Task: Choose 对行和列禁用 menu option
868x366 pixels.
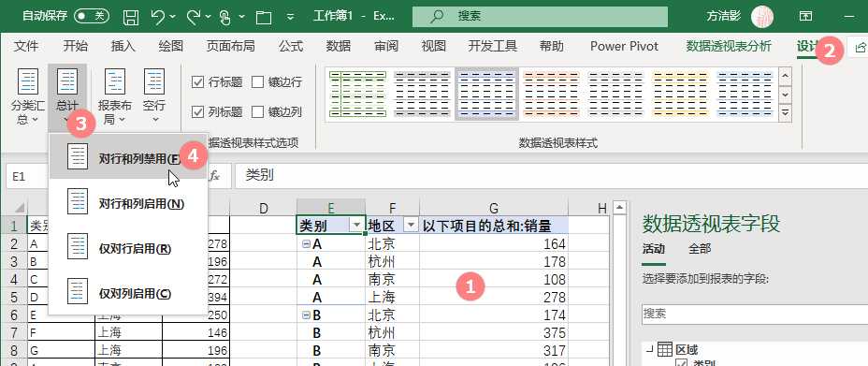Action: click(x=128, y=157)
